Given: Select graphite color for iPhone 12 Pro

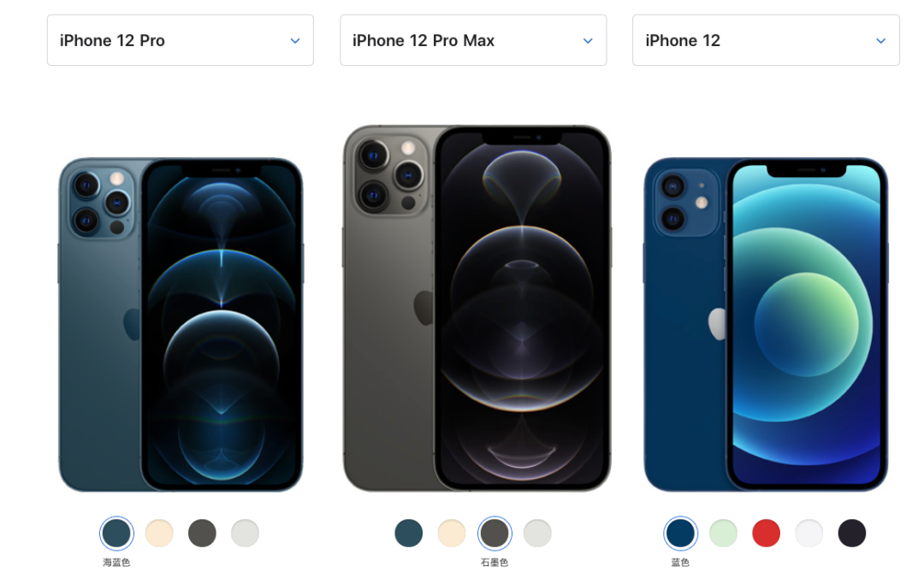Looking at the screenshot, I should [202, 534].
